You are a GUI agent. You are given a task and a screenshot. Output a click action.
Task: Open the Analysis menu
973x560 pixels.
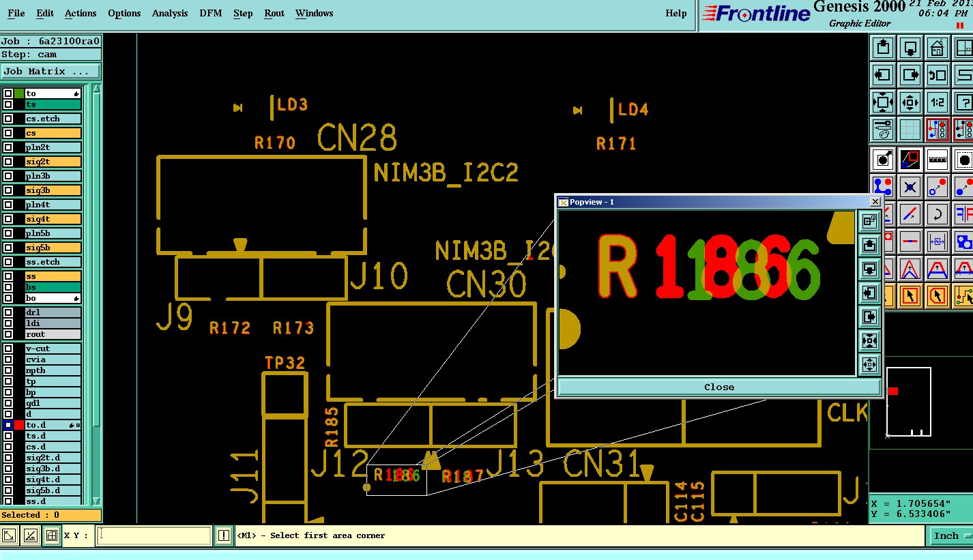pos(169,13)
